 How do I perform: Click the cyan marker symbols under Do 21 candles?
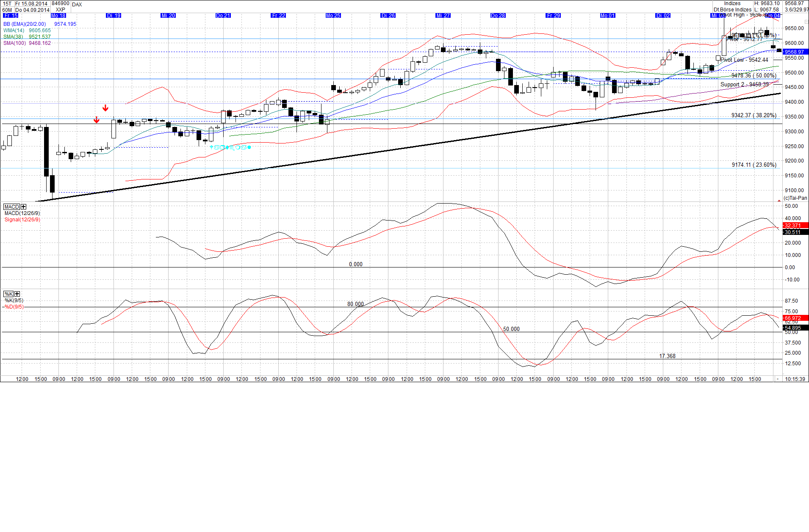coord(231,147)
